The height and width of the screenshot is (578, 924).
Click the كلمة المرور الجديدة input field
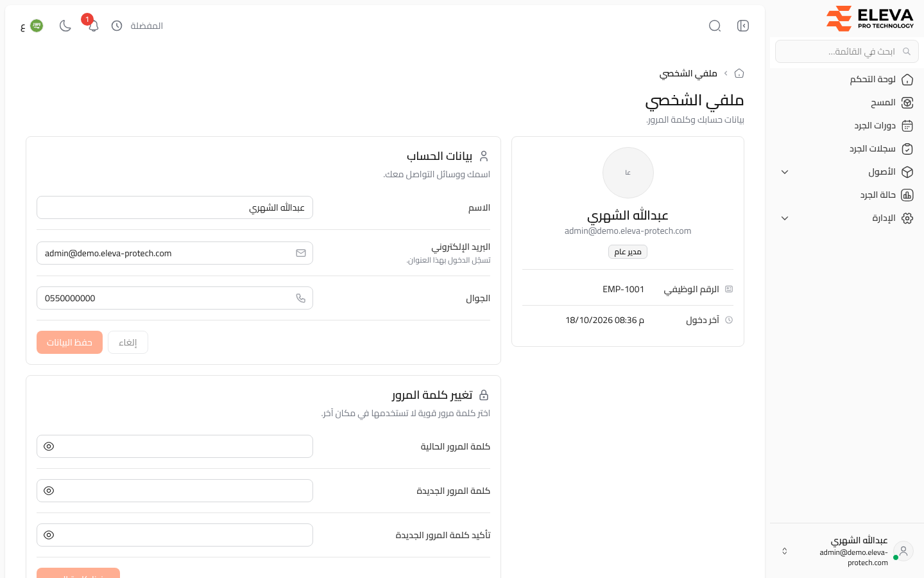175,491
